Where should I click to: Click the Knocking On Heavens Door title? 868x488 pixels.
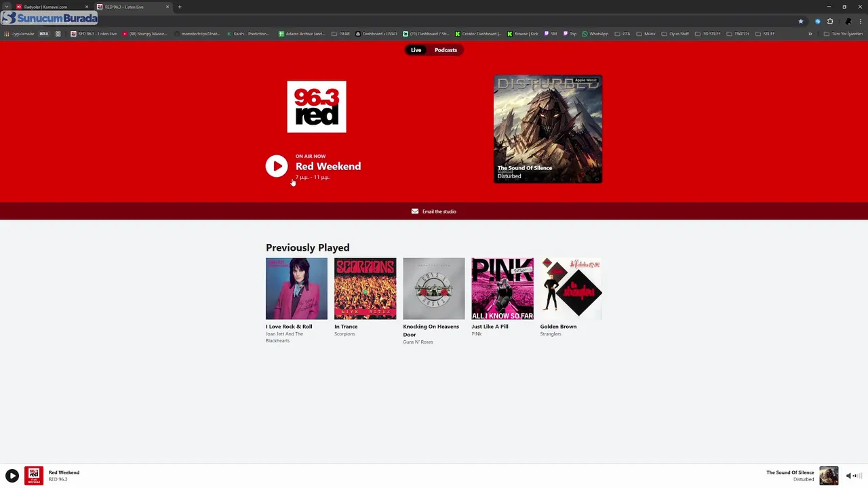pyautogui.click(x=431, y=331)
